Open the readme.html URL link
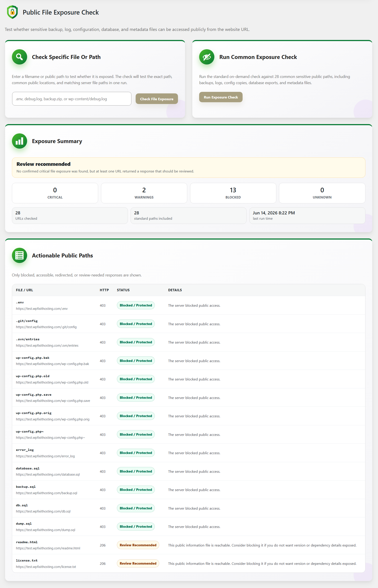The height and width of the screenshot is (588, 378). (48, 548)
